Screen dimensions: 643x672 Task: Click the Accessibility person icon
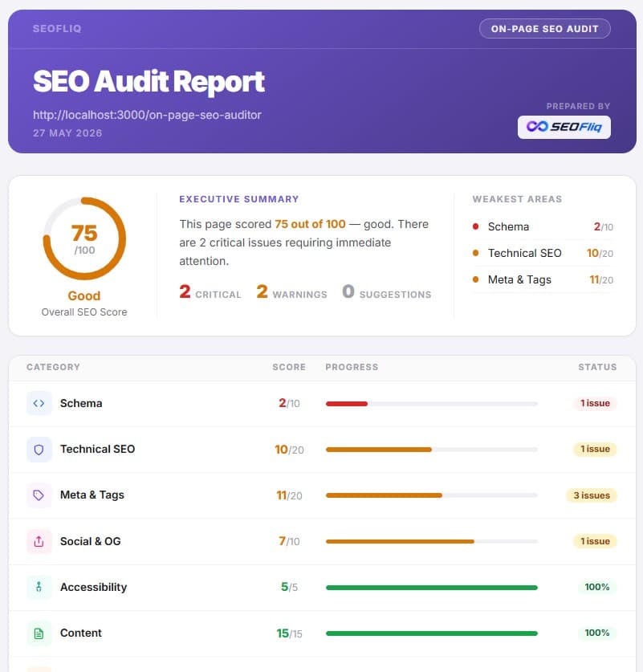(x=39, y=587)
